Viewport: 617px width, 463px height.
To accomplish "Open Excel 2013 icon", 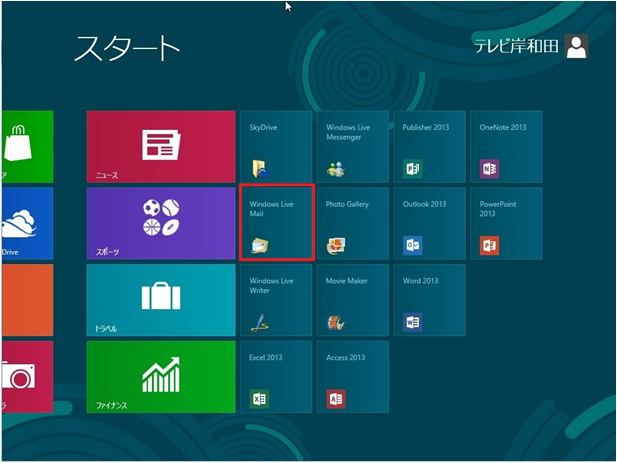I will point(259,399).
